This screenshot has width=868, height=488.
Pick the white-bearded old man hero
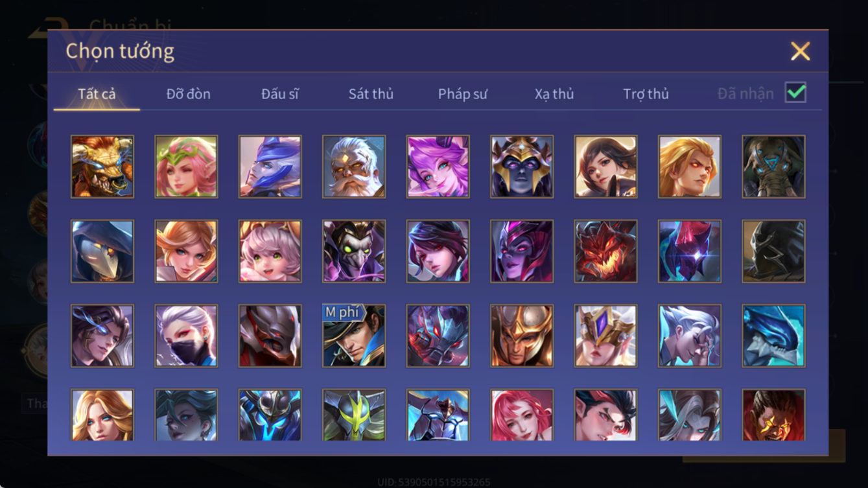(x=354, y=167)
